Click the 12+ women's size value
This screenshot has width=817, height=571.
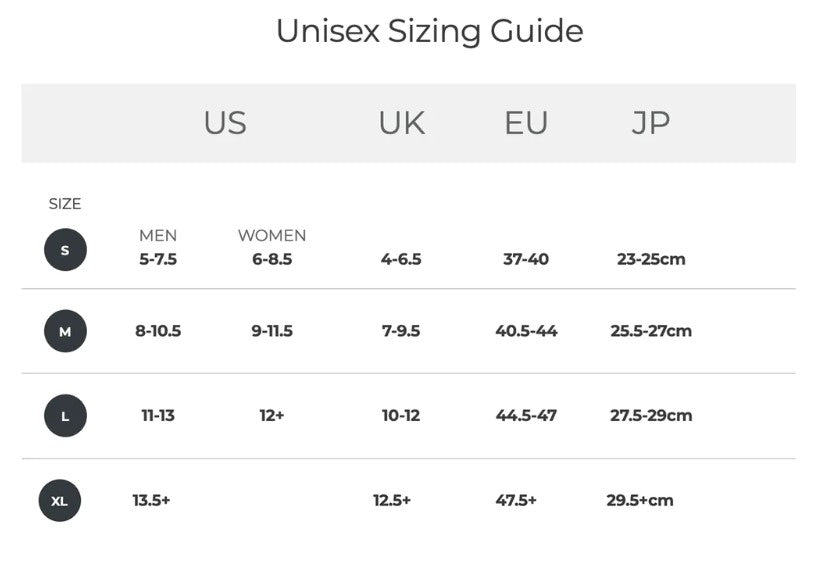coord(272,415)
